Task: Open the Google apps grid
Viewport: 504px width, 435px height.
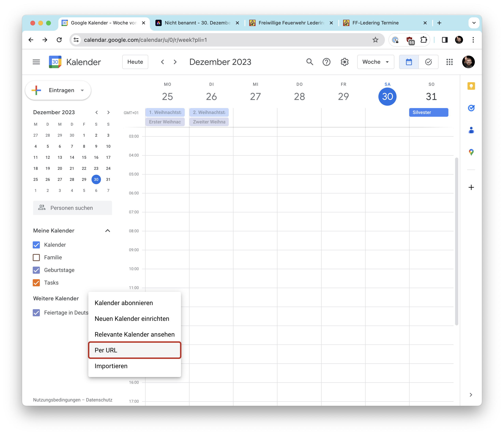Action: (x=450, y=62)
